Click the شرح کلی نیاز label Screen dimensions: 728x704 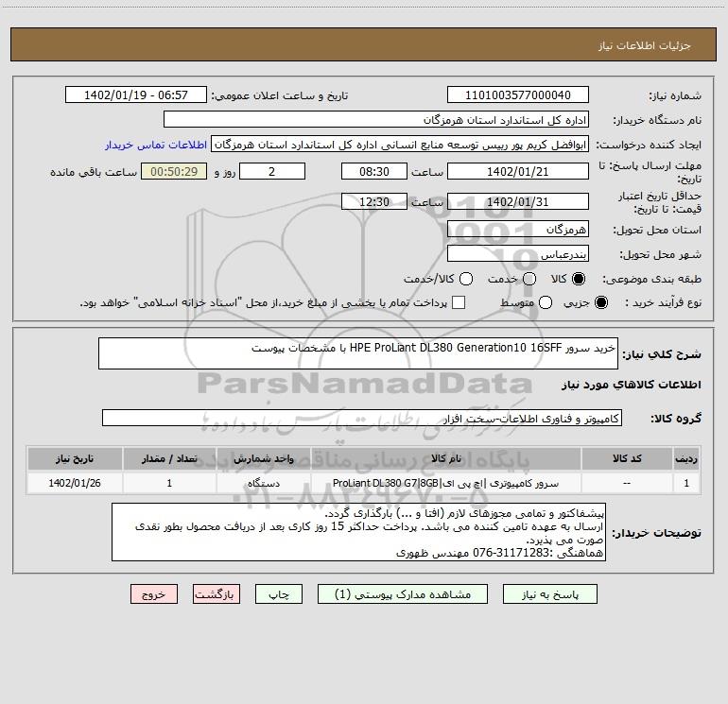pos(662,354)
